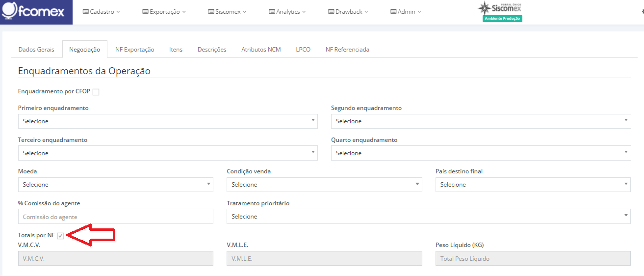Open the Atributos NCM tab
644x276 pixels.
pos(261,50)
